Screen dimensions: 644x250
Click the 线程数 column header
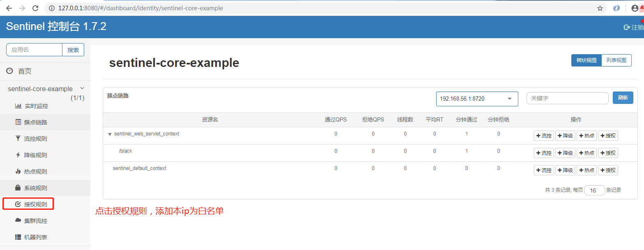tap(405, 120)
